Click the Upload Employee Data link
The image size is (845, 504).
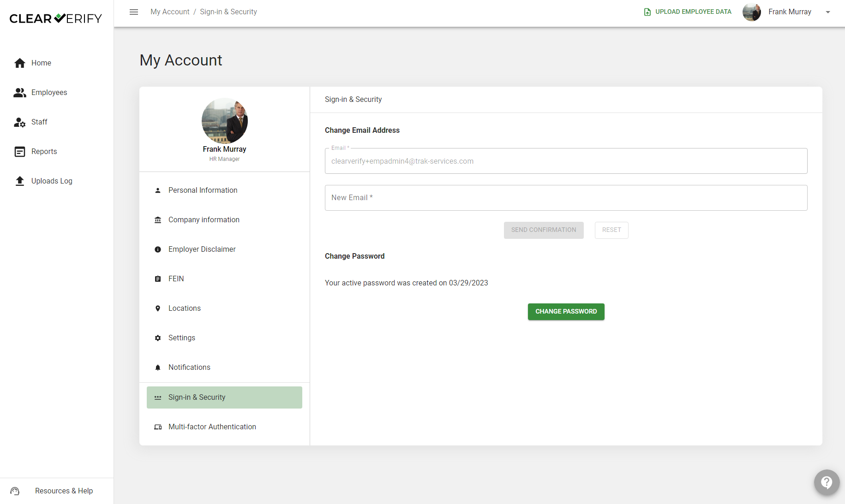click(x=688, y=12)
